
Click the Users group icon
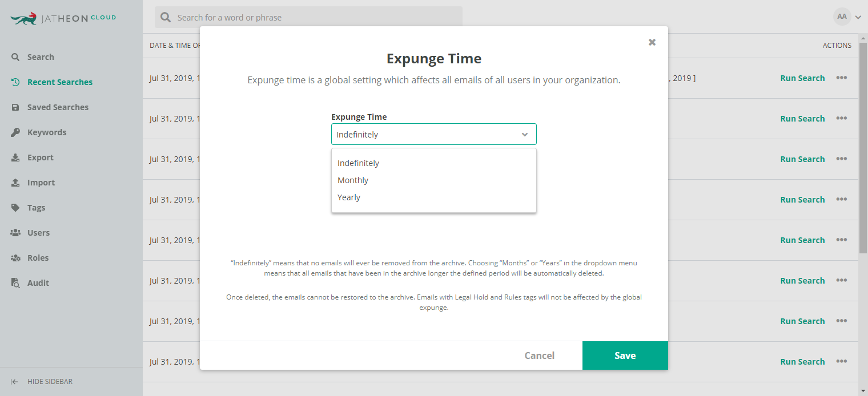pyautogui.click(x=15, y=233)
